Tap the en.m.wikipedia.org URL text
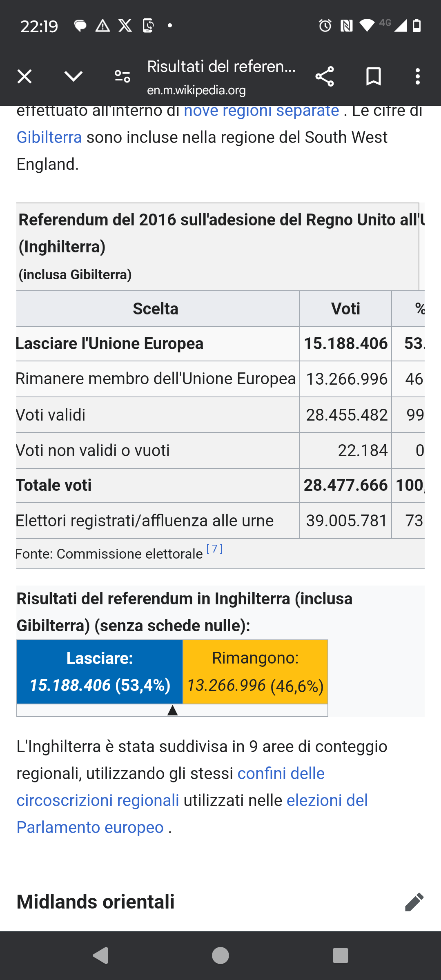 tap(196, 90)
